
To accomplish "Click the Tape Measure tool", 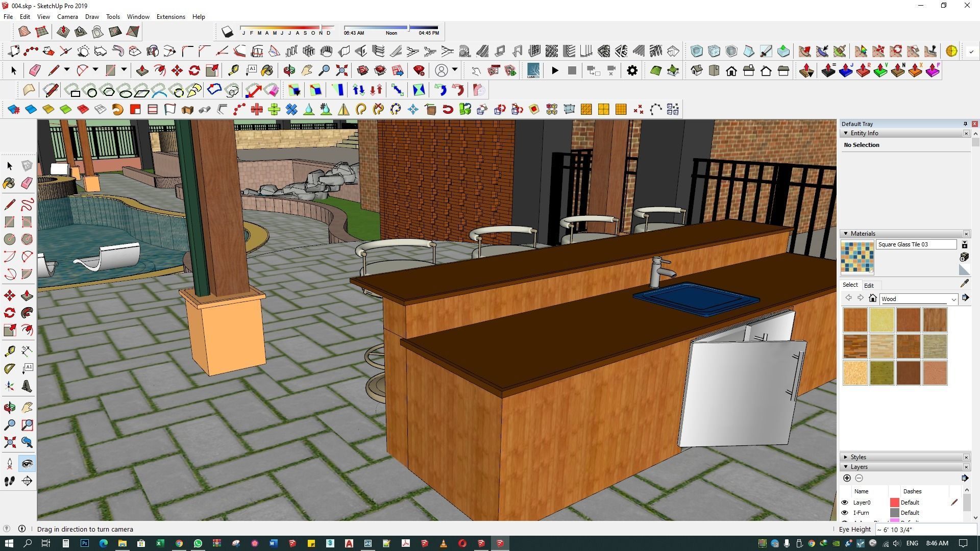I will click(9, 351).
